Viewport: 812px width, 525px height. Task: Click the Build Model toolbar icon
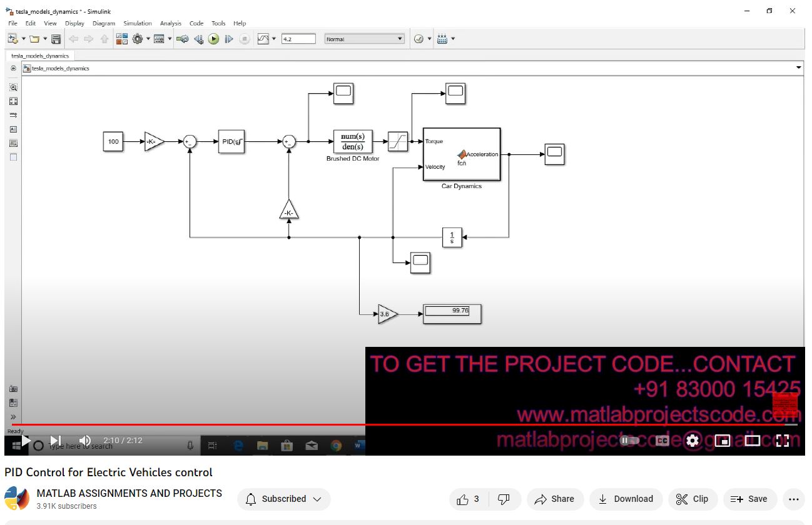click(442, 39)
